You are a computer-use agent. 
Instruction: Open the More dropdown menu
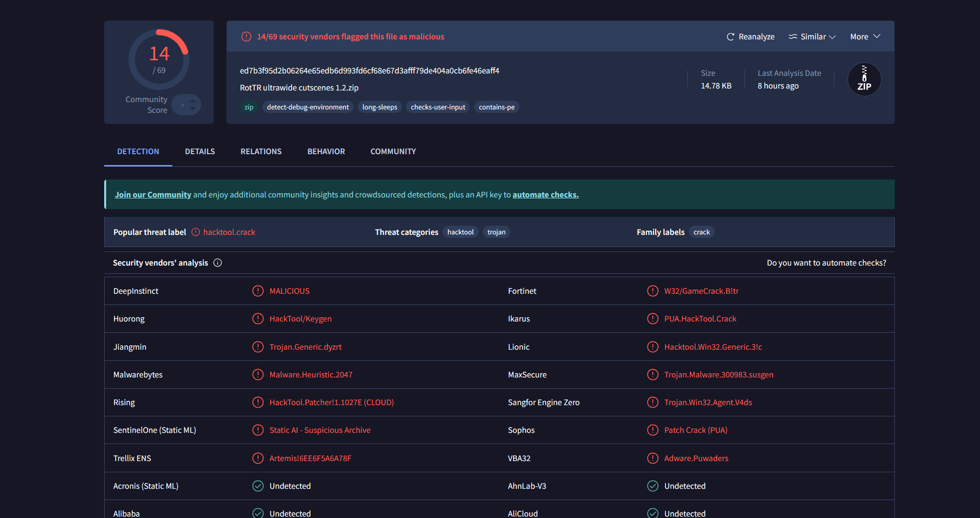pos(865,37)
